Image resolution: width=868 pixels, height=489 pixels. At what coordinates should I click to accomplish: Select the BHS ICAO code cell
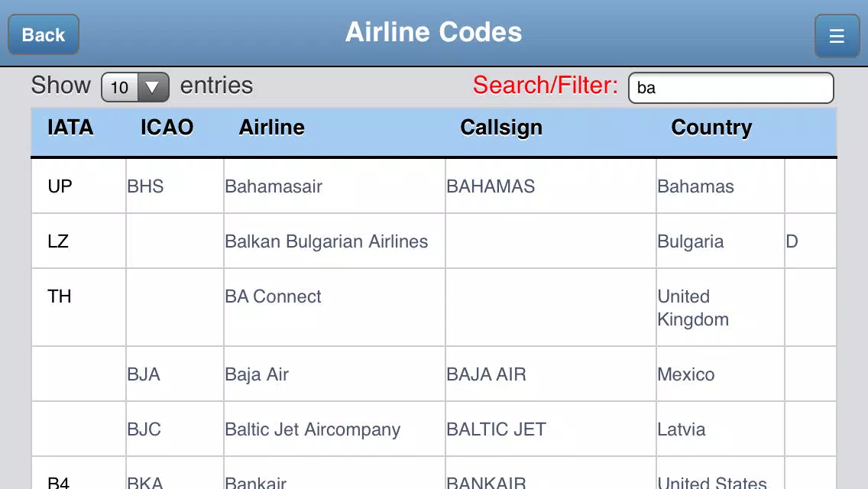(x=174, y=186)
